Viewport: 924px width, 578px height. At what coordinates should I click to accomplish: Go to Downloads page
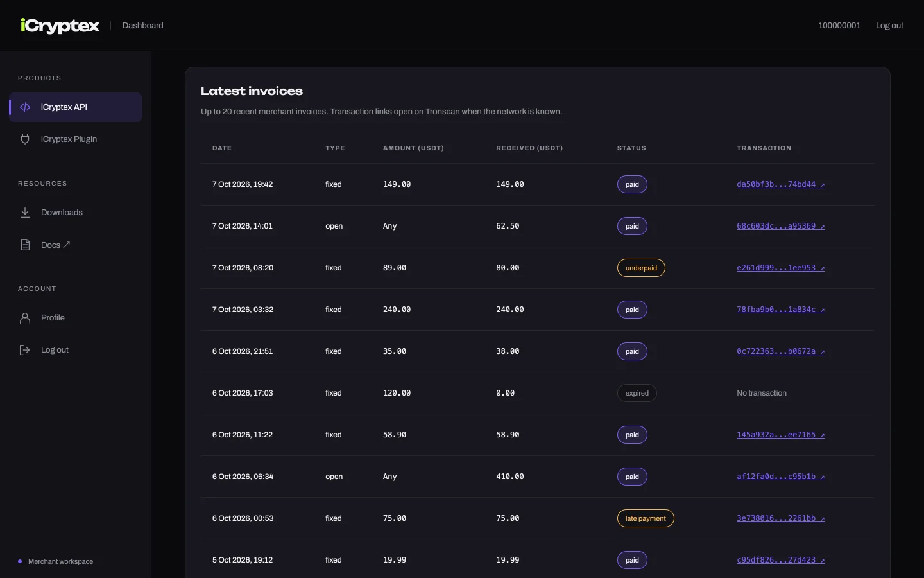pos(76,213)
